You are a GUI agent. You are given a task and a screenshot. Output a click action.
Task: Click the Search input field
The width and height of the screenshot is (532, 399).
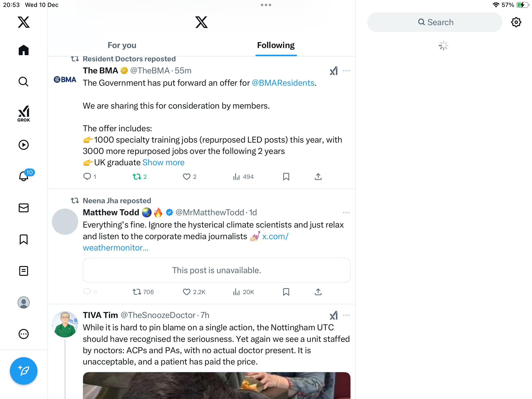[x=435, y=22]
